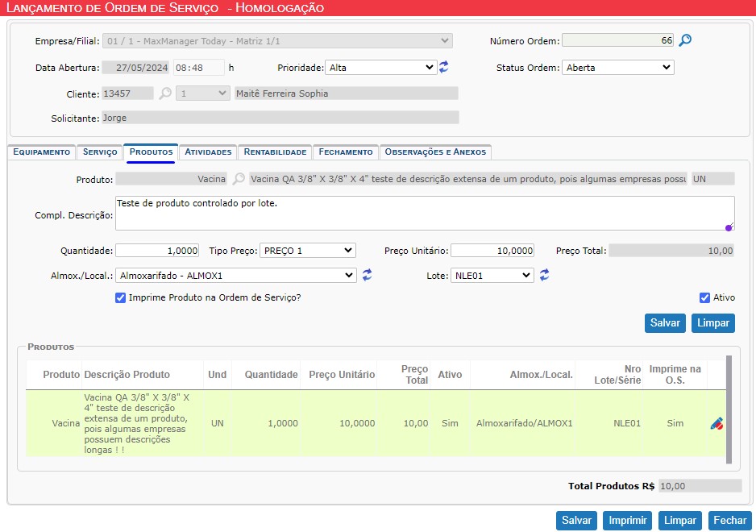
Task: Expand the Almox./Local. dropdown
Action: [x=236, y=276]
